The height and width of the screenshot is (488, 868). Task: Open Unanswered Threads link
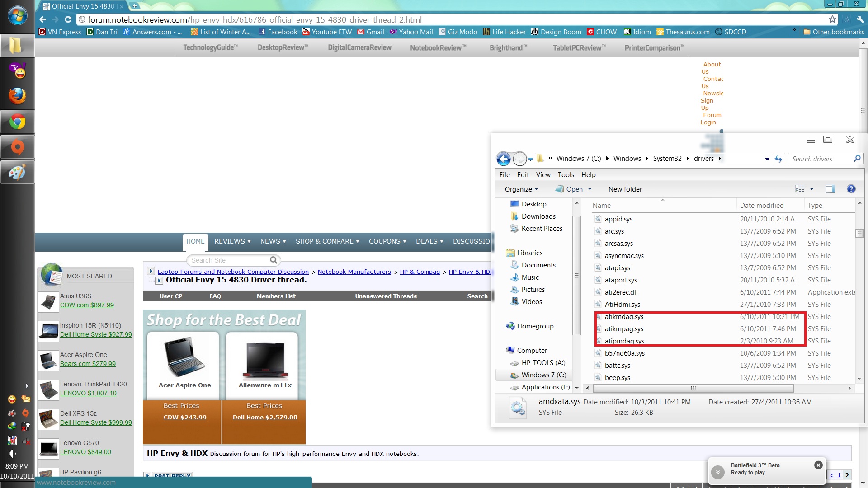(x=386, y=296)
